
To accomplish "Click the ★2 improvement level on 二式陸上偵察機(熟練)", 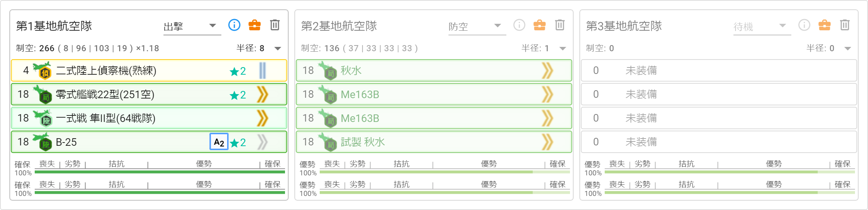I will point(238,71).
